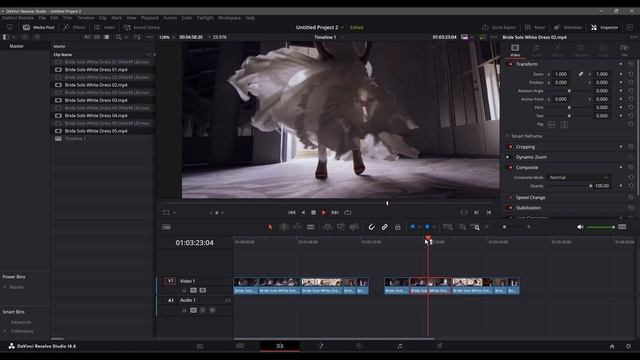640x360 pixels.
Task: Select the Trim Edit Mode tool
Action: coord(284,227)
